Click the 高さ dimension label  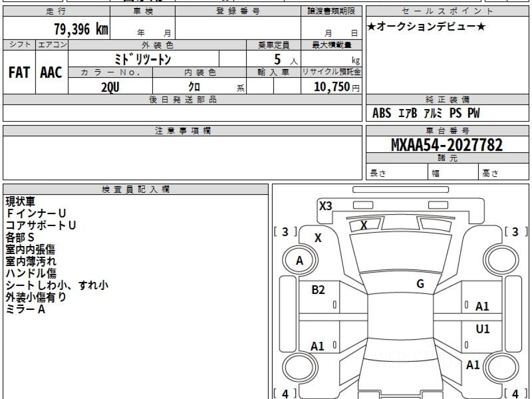pos(490,174)
